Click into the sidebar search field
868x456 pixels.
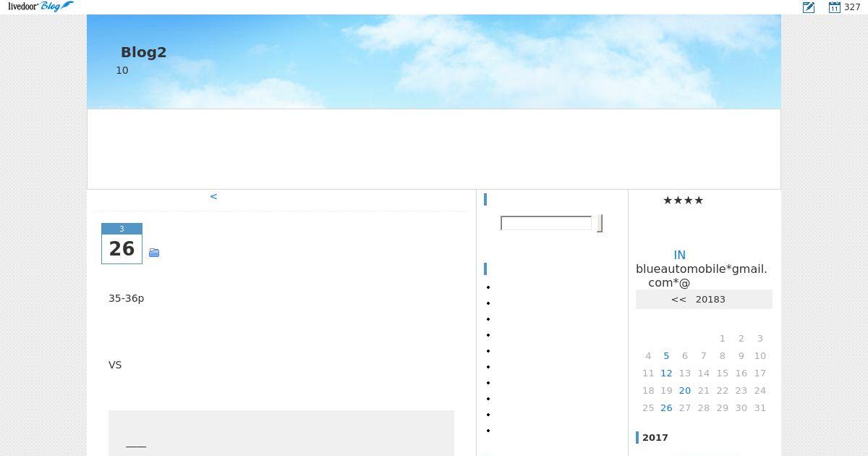coord(546,224)
